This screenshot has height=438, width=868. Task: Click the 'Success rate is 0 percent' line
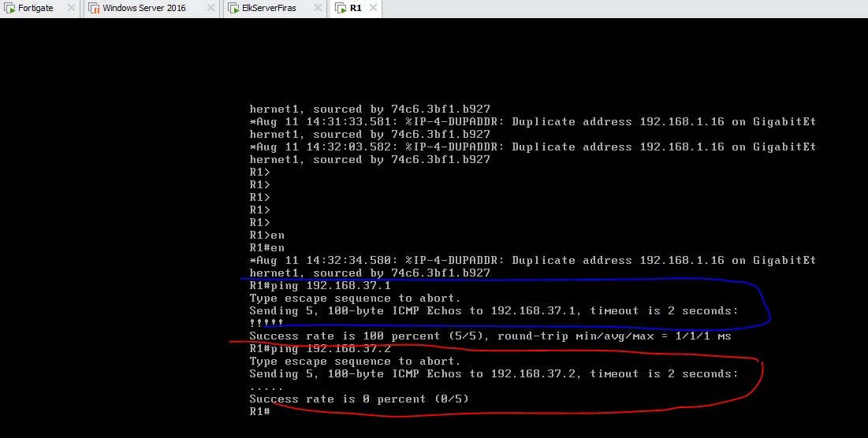pos(359,399)
